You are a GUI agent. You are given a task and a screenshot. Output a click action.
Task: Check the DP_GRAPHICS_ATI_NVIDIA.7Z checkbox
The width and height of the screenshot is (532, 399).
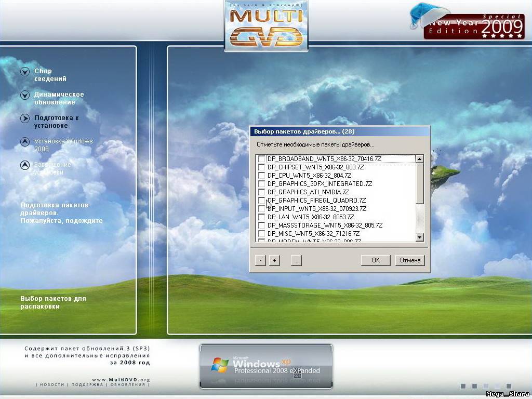262,192
